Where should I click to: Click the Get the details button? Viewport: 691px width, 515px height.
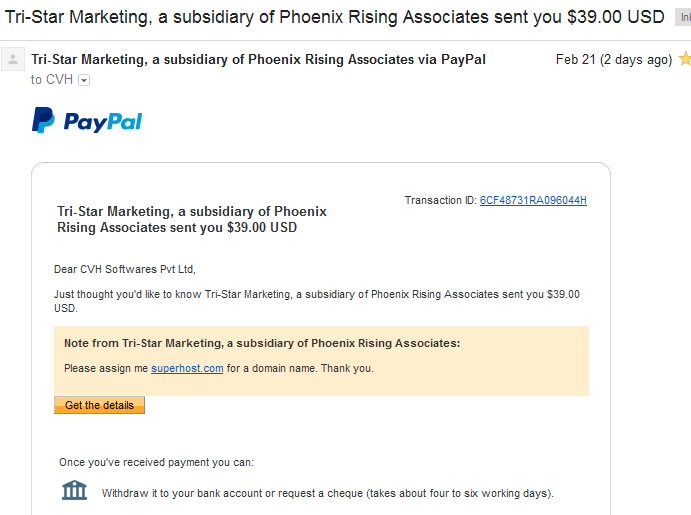coord(99,405)
